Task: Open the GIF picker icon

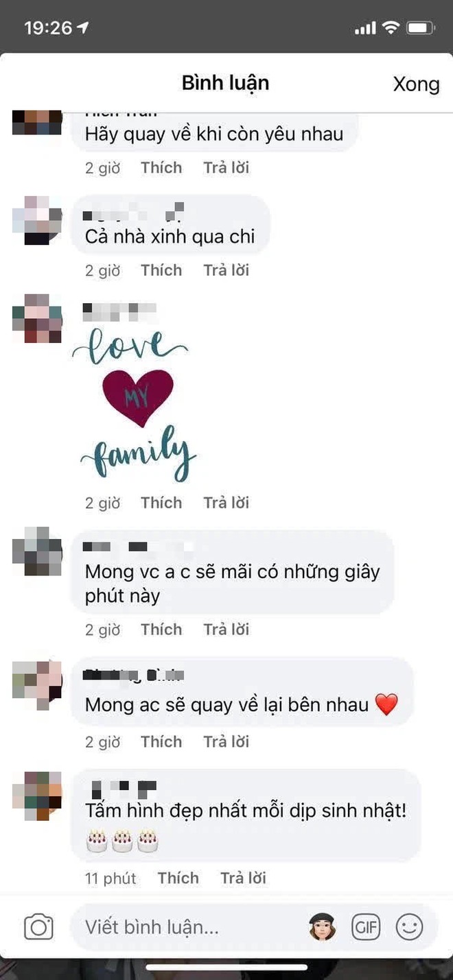Action: point(366,928)
